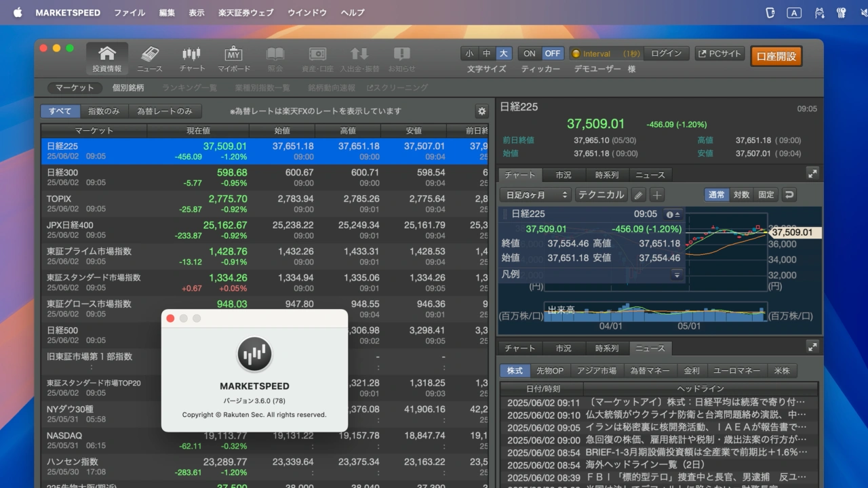Open マイボード from the toolbar

tap(234, 59)
